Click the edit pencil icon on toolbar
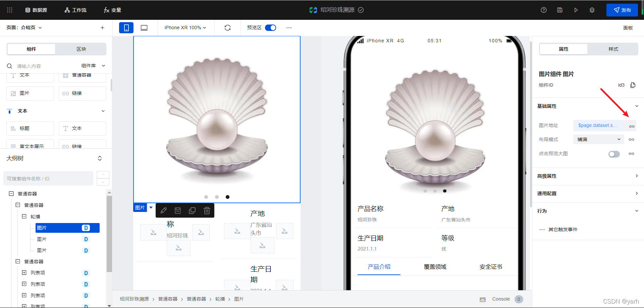Image resolution: width=644 pixels, height=308 pixels. click(x=164, y=211)
